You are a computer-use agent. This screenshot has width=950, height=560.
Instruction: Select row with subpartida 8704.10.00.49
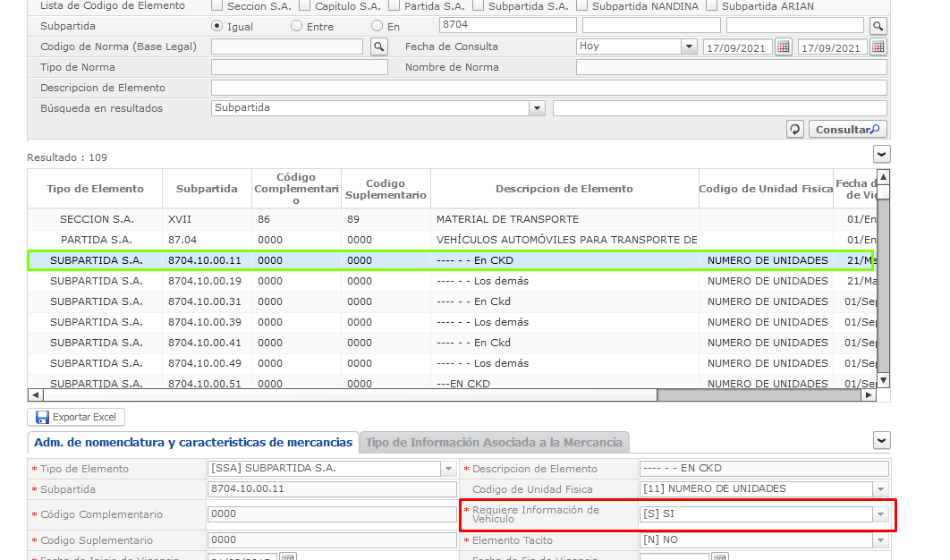click(x=452, y=363)
